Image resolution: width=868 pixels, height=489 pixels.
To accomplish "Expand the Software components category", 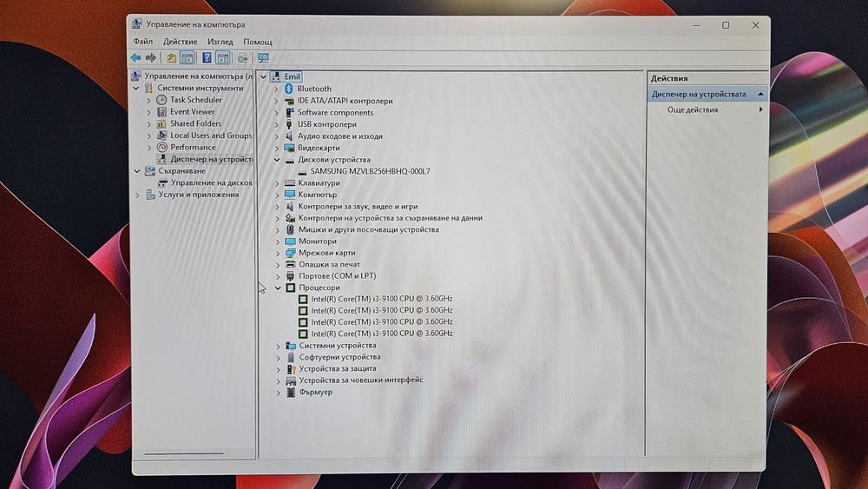I will [x=276, y=112].
